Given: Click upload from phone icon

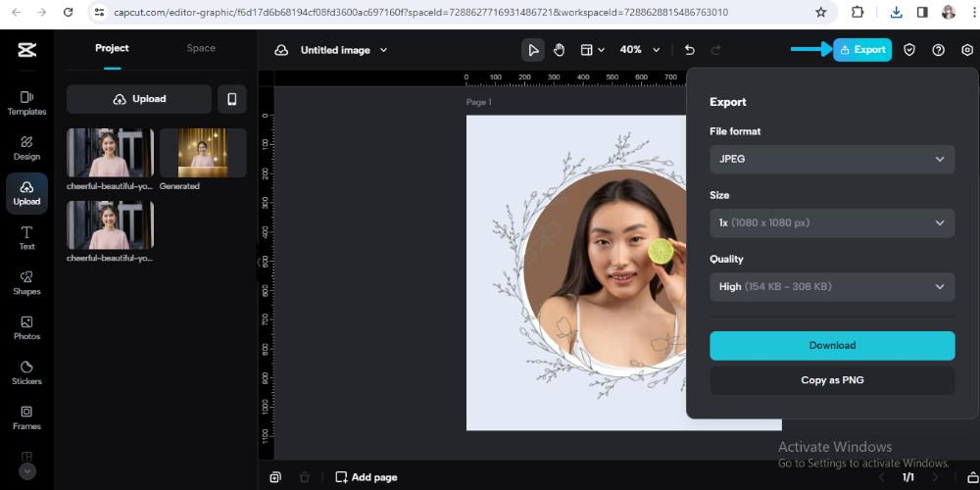Looking at the screenshot, I should [x=232, y=99].
